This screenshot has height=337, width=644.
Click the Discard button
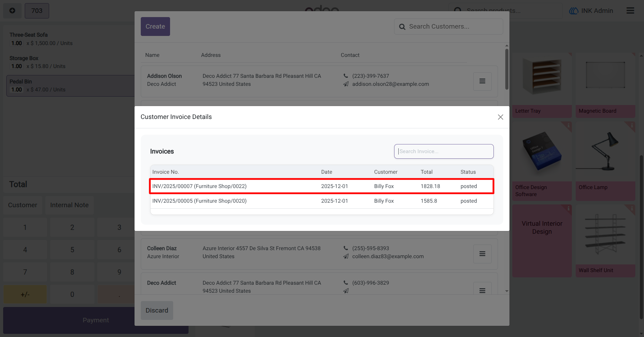pyautogui.click(x=157, y=310)
